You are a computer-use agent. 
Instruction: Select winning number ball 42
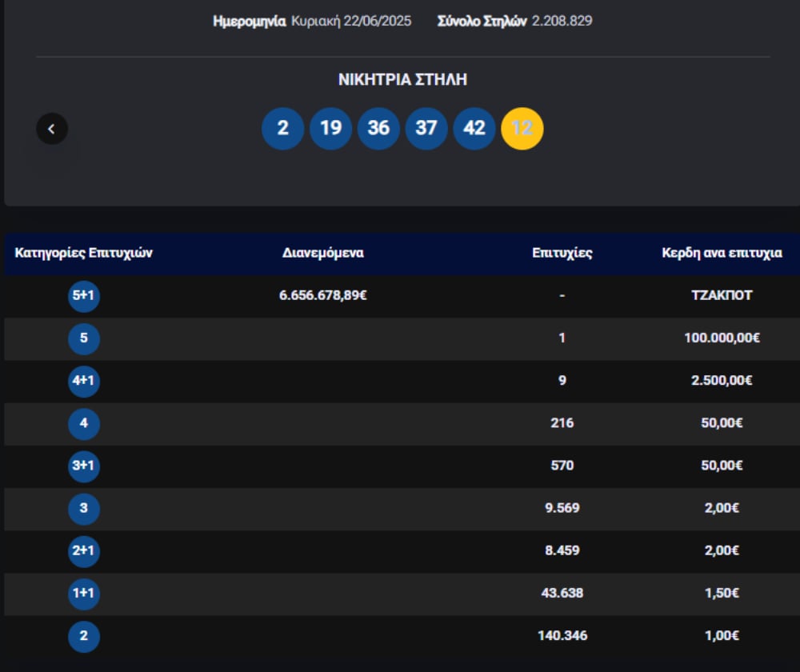coord(474,128)
